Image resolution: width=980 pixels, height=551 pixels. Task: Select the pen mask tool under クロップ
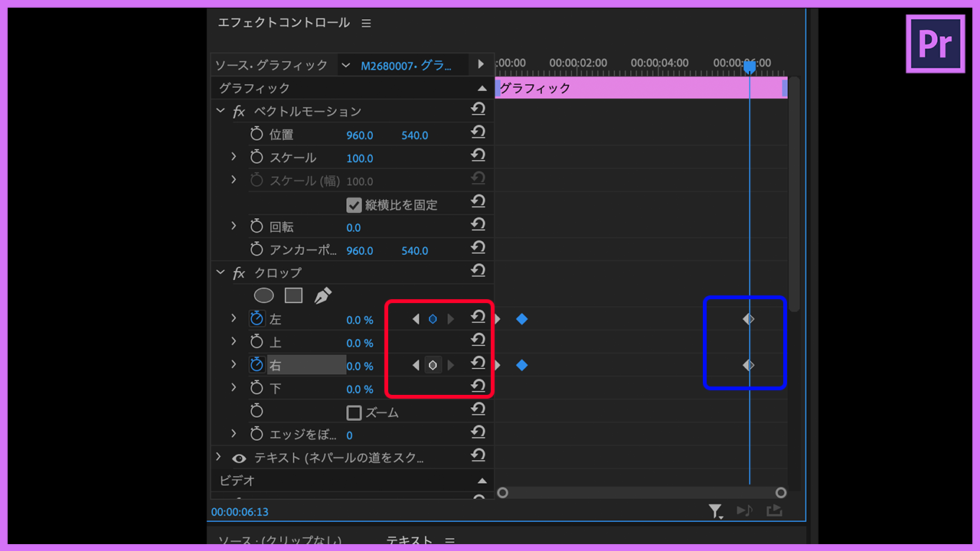[x=322, y=295]
